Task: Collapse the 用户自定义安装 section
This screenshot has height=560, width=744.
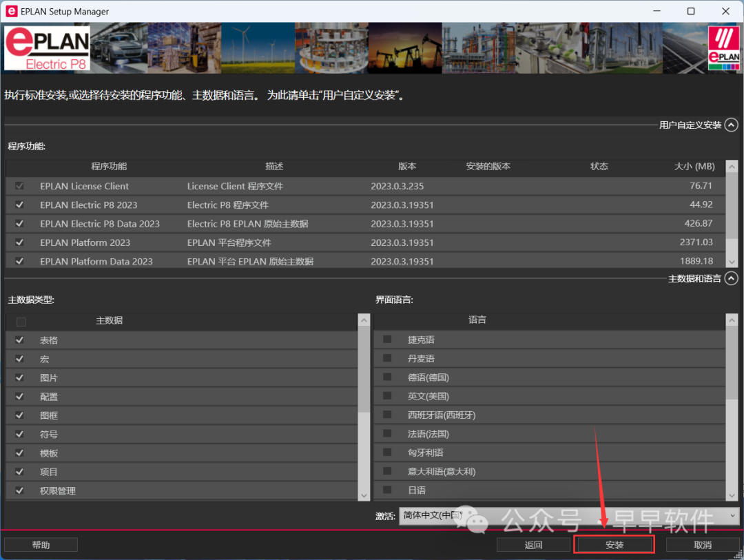Action: pyautogui.click(x=731, y=125)
